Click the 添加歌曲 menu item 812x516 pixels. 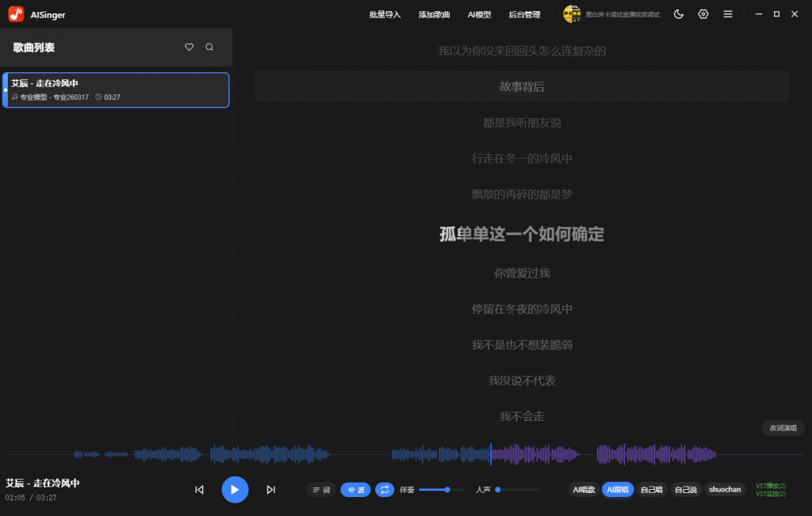coord(434,14)
